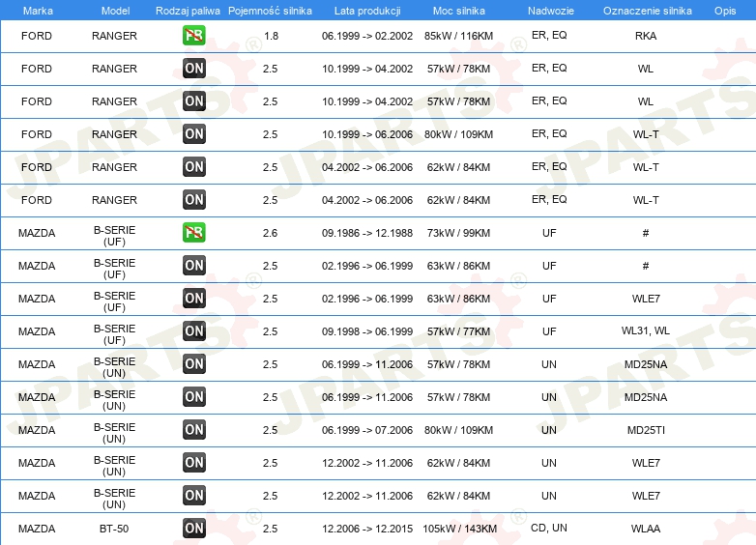
Task: Select the 63kW / 86KM cell in the WLE7 row
Action: tap(458, 299)
